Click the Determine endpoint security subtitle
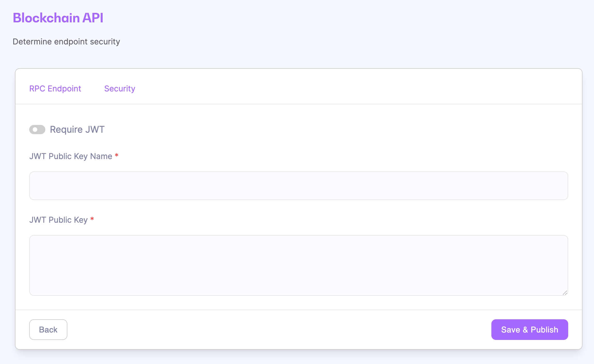 pyautogui.click(x=66, y=42)
